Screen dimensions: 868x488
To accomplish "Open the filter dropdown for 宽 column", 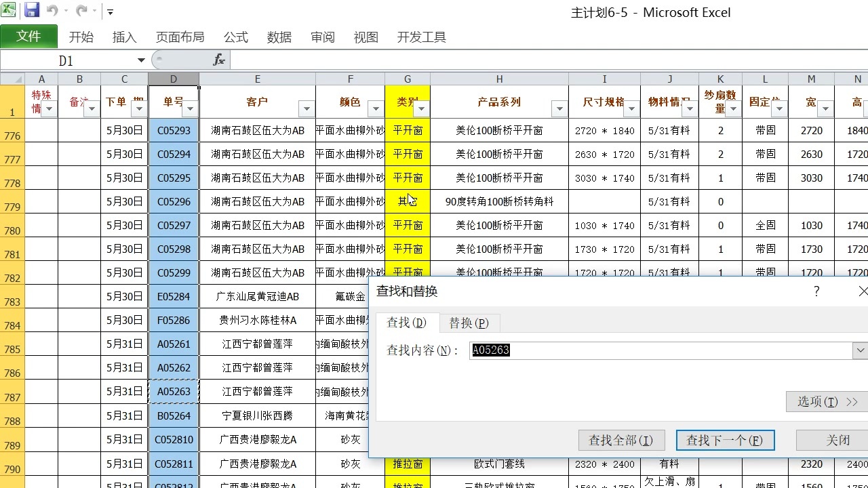I will 825,109.
